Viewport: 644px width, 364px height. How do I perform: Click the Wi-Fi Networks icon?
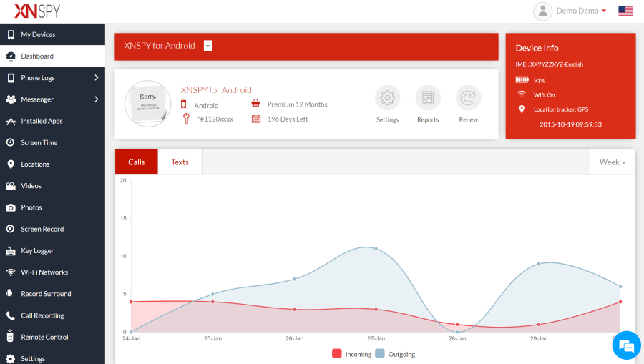[x=11, y=272]
